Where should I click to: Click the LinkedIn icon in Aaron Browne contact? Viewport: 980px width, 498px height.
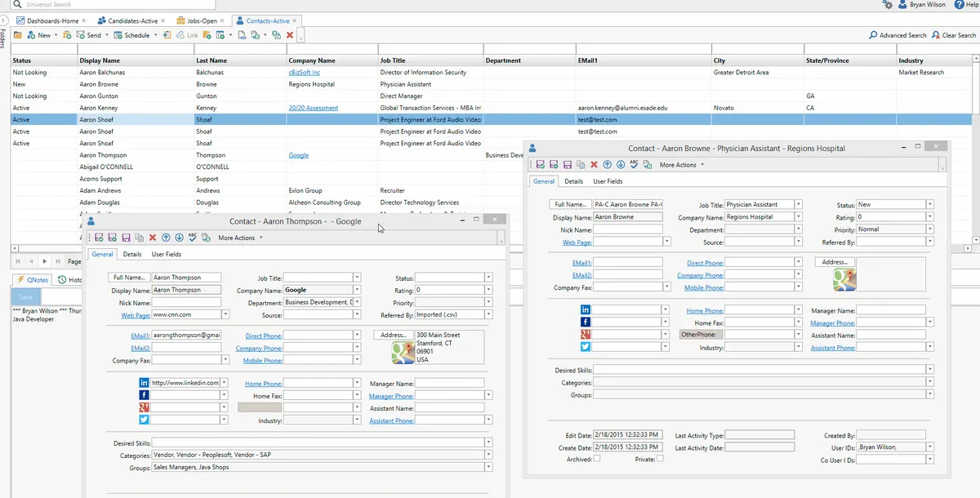pos(586,310)
